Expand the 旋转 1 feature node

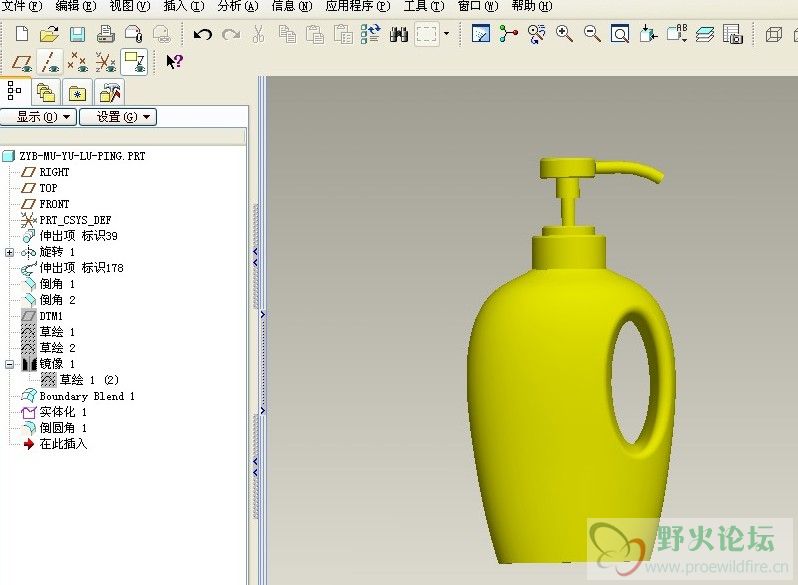pyautogui.click(x=10, y=252)
